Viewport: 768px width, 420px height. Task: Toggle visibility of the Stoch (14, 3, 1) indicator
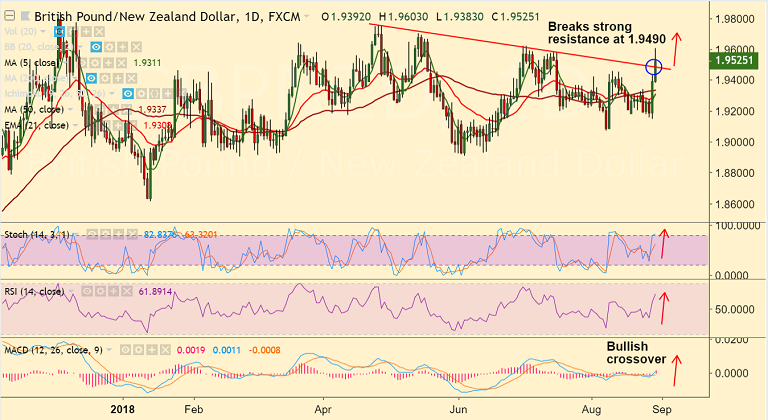click(93, 235)
